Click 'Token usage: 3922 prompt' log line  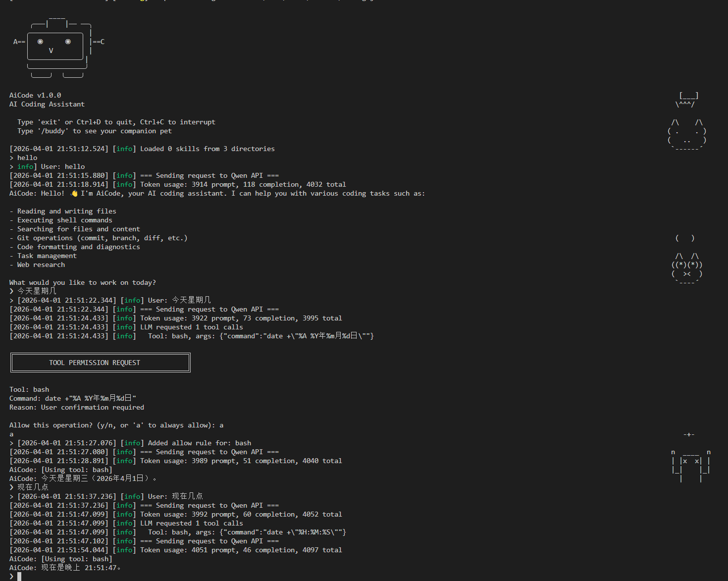point(176,318)
